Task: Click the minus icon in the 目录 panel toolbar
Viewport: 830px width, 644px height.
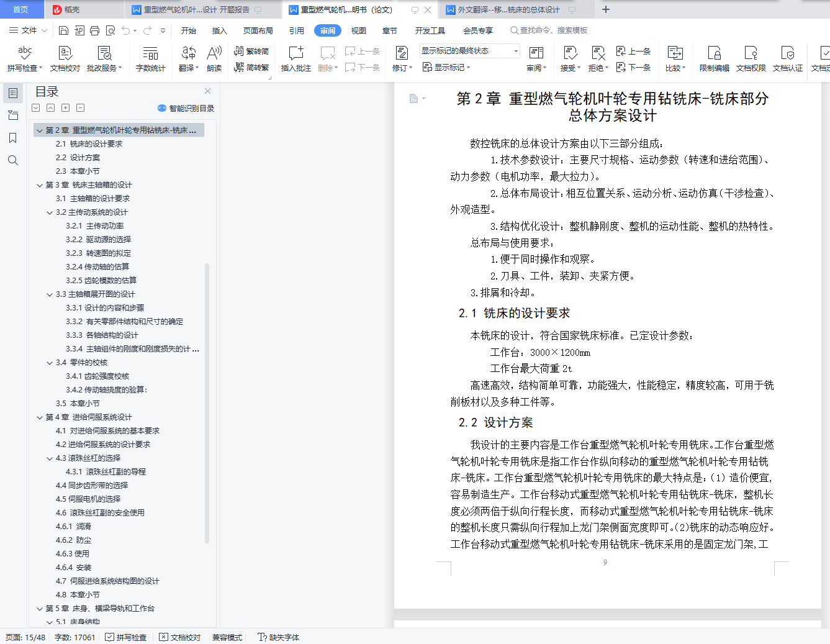Action: click(x=80, y=108)
